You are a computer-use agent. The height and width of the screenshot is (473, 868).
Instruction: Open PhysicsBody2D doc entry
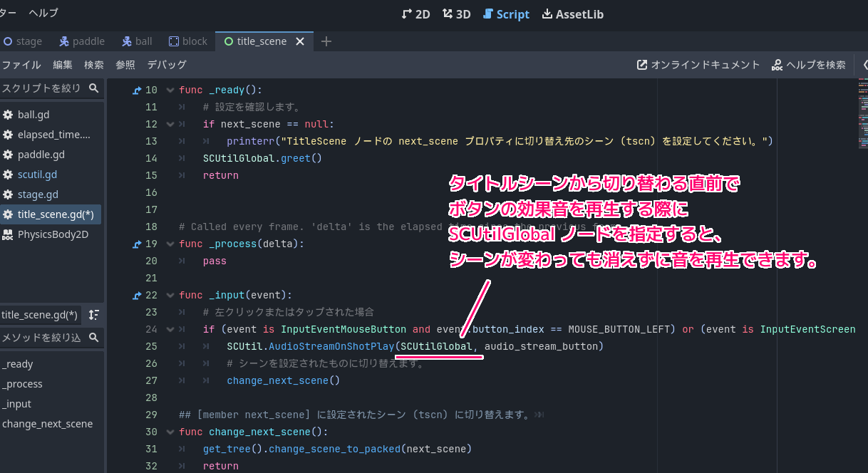tap(51, 234)
